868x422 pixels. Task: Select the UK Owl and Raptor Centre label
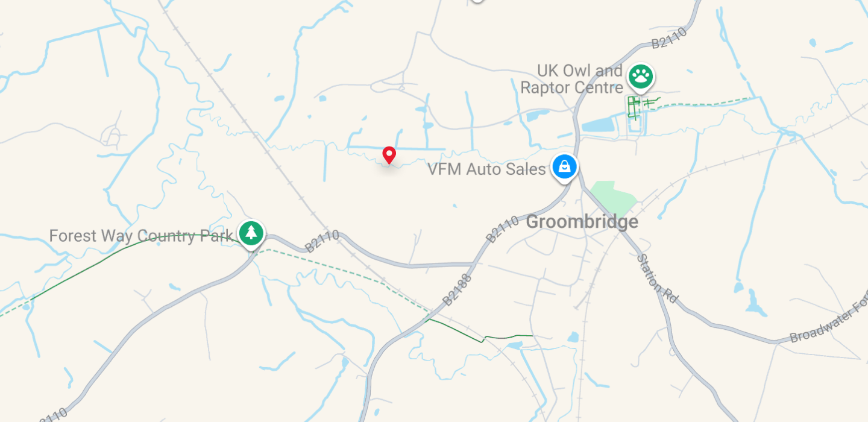coord(571,80)
